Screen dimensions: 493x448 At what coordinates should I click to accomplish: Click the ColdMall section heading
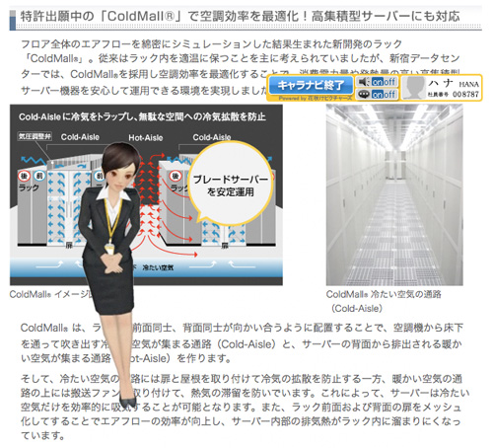(x=240, y=16)
